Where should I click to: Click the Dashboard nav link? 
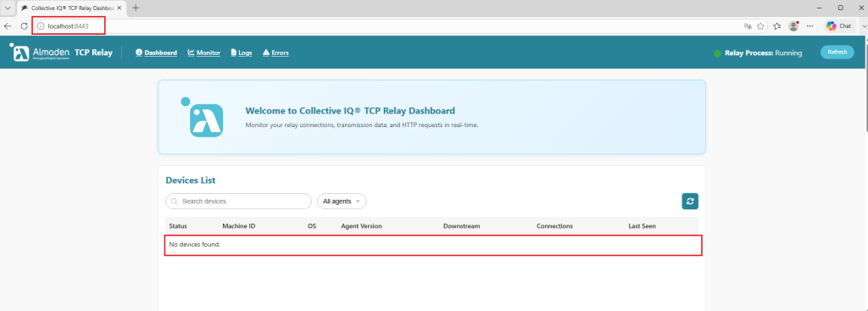click(x=156, y=53)
